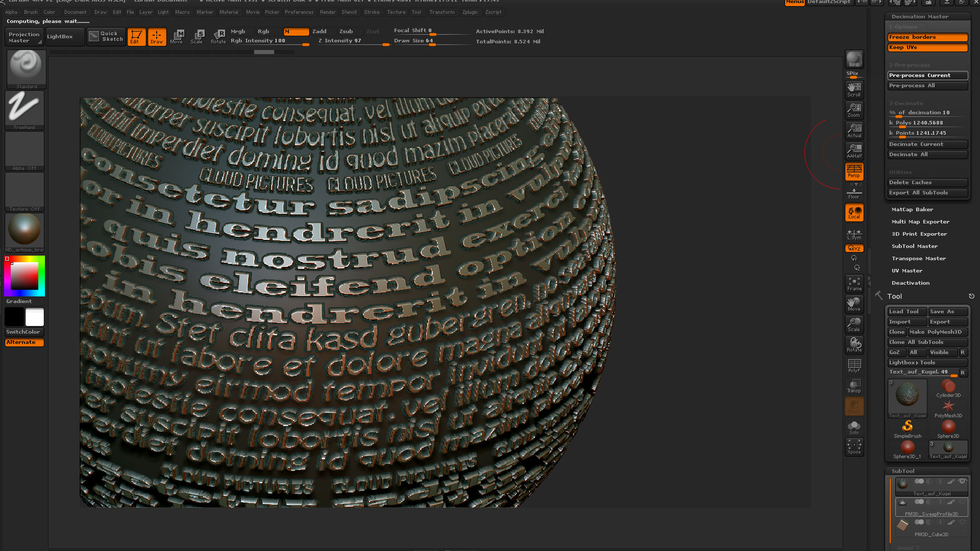This screenshot has height=551, width=980.
Task: Activate Draw mode button
Action: coord(157,37)
